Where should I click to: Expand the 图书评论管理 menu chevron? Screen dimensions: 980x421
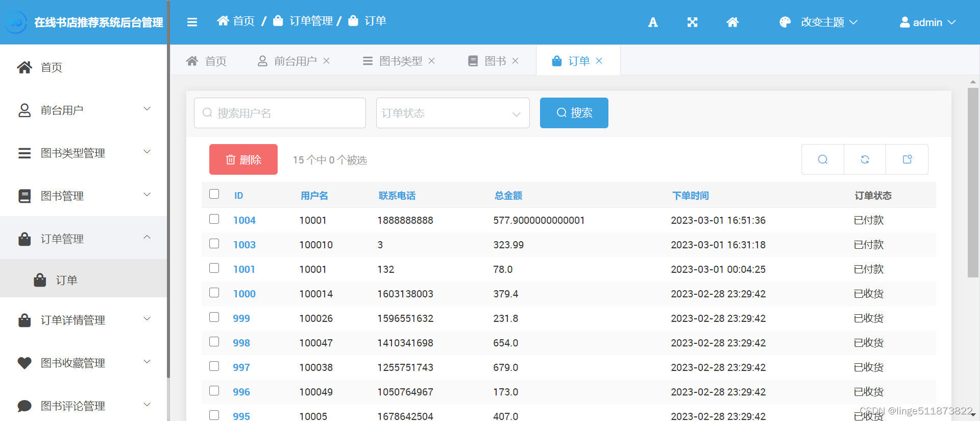[147, 405]
